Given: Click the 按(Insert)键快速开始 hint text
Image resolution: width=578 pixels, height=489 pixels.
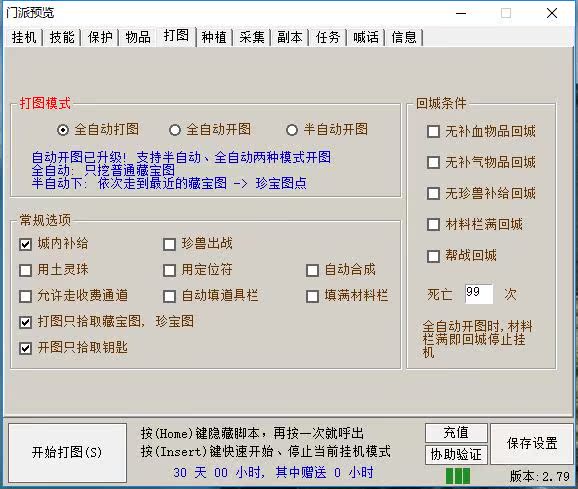Looking at the screenshot, I should pyautogui.click(x=265, y=451).
